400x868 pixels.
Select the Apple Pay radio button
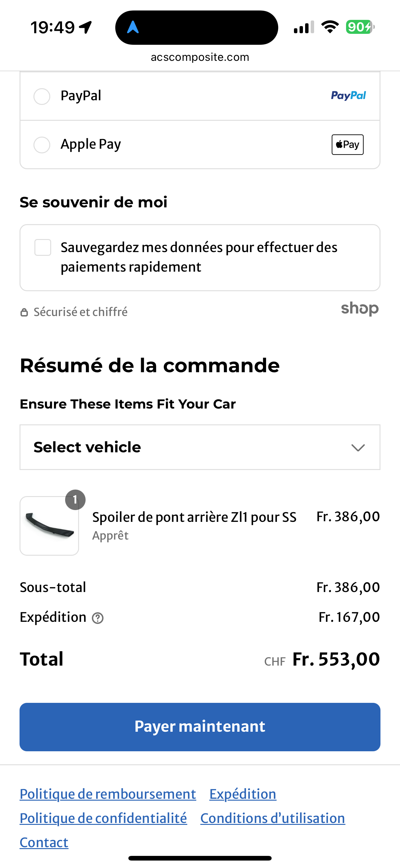(x=42, y=145)
